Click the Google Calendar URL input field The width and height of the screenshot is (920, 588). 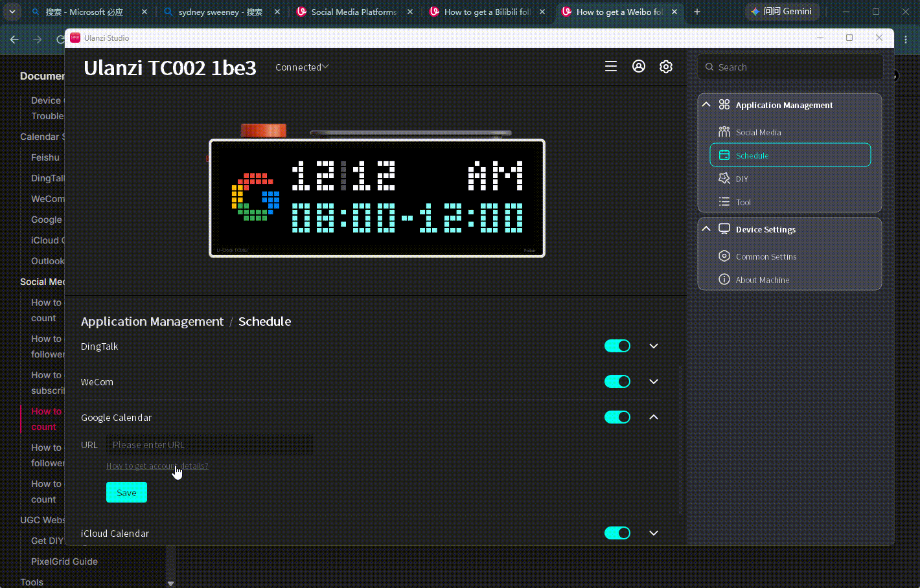(209, 445)
